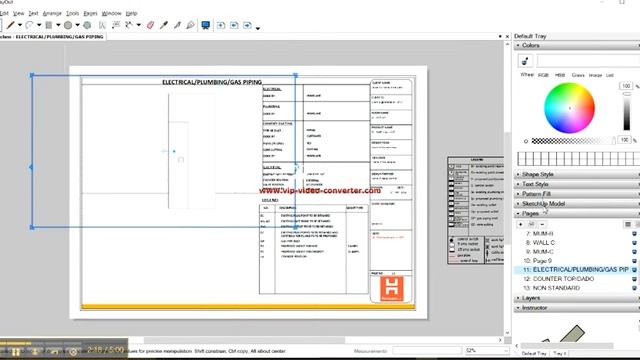This screenshot has width=640, height=360.
Task: Switch to the RGB color tab
Action: [543, 75]
